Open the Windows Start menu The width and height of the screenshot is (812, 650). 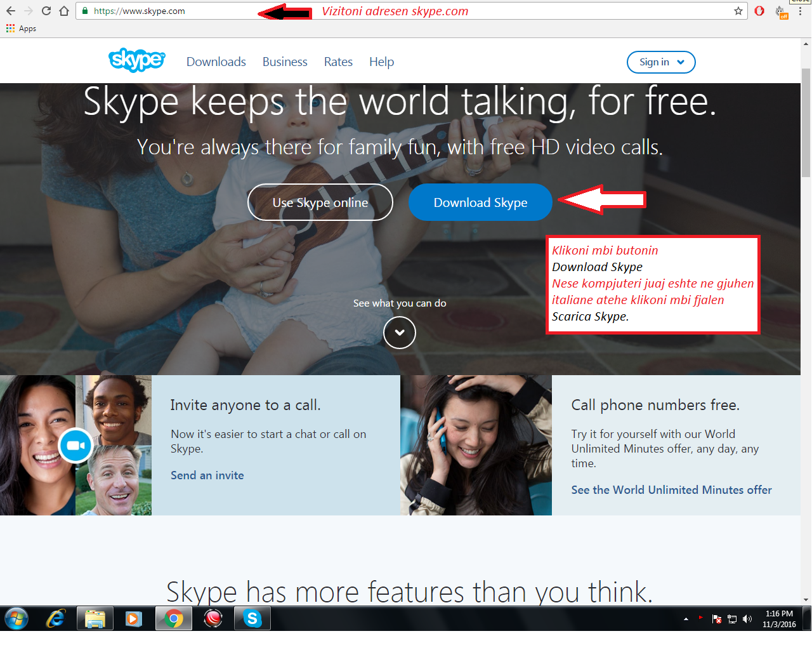pyautogui.click(x=16, y=618)
